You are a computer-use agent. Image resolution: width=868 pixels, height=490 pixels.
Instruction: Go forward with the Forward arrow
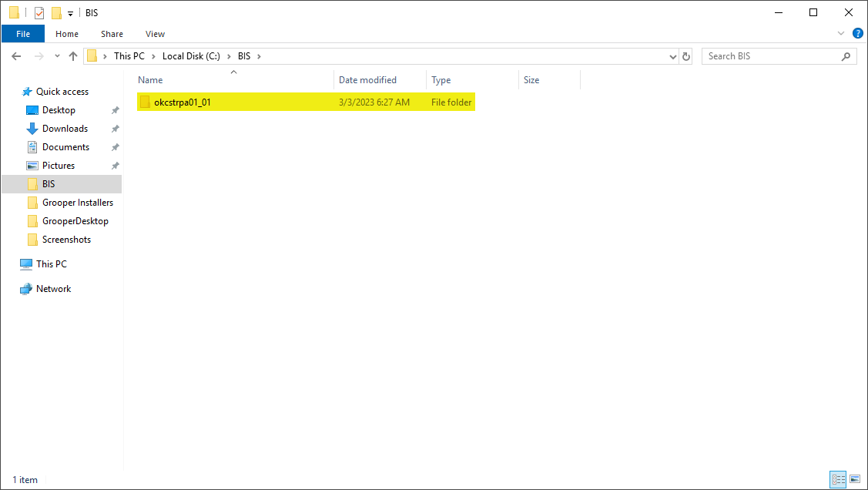[x=39, y=56]
